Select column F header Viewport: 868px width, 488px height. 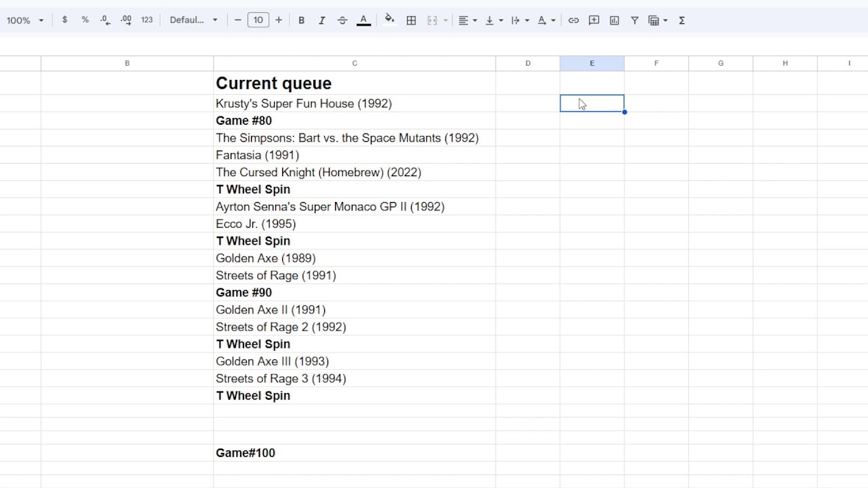pyautogui.click(x=656, y=63)
